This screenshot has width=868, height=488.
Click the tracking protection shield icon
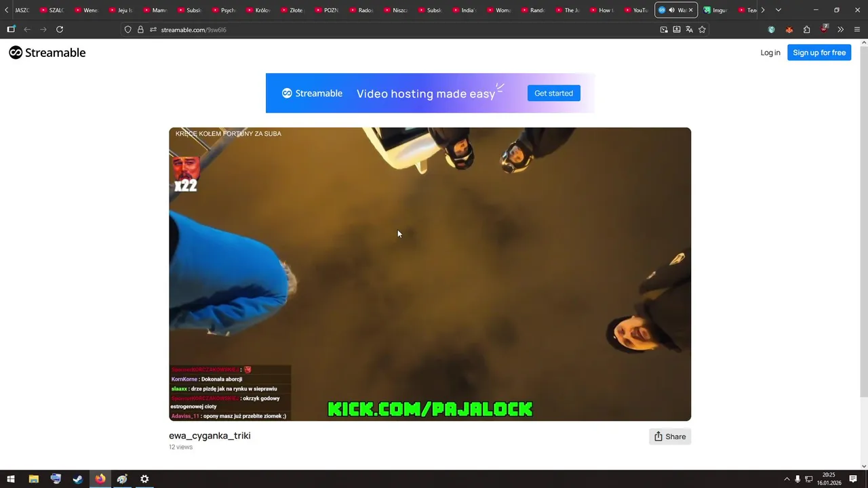127,30
